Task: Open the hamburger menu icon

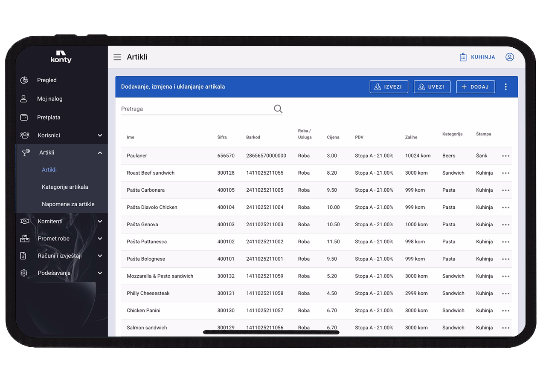Action: tap(117, 57)
